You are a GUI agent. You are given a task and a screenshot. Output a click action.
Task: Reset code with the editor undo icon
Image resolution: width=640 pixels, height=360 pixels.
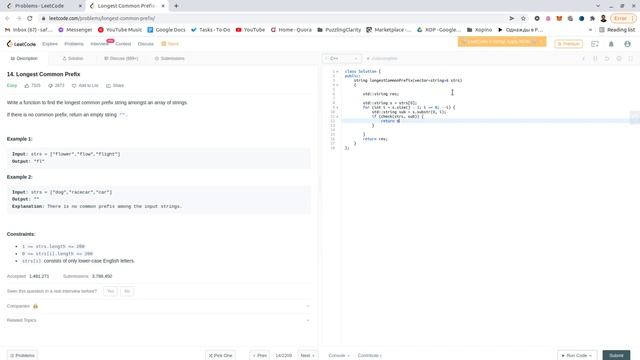[x=607, y=59]
